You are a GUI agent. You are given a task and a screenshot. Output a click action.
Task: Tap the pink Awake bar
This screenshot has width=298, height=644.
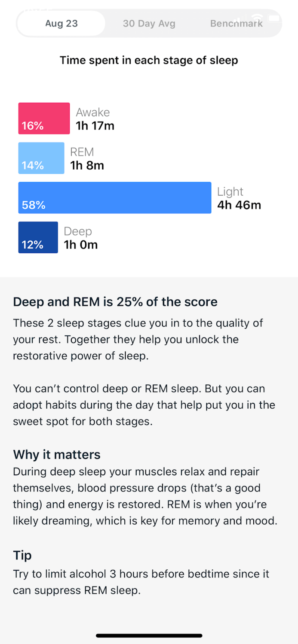coord(44,118)
